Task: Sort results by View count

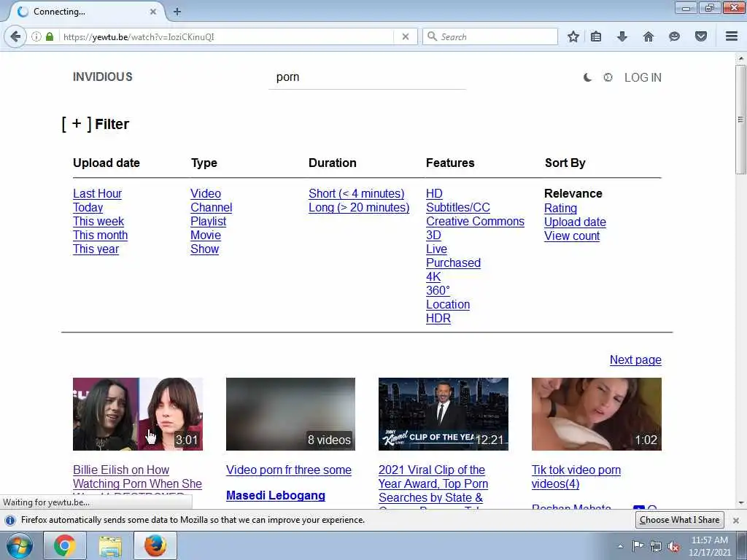Action: [572, 236]
